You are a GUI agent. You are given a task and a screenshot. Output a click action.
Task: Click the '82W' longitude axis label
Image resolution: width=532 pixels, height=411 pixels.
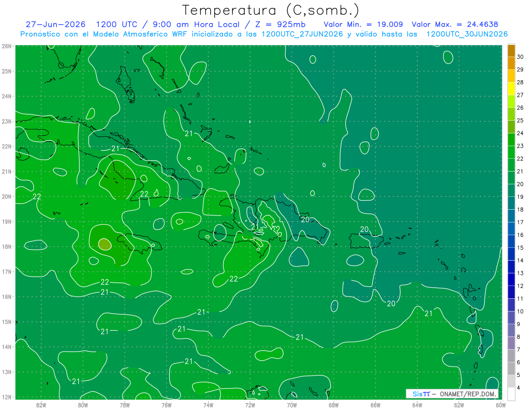pos(41,405)
